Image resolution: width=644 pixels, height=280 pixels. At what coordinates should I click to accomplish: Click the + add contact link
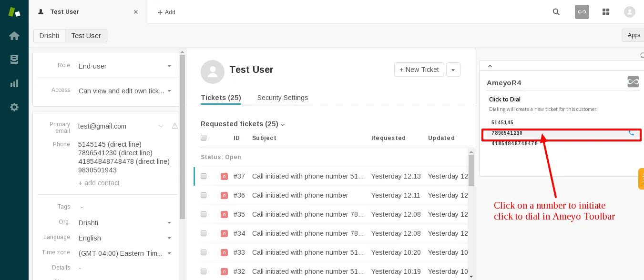[x=99, y=183]
